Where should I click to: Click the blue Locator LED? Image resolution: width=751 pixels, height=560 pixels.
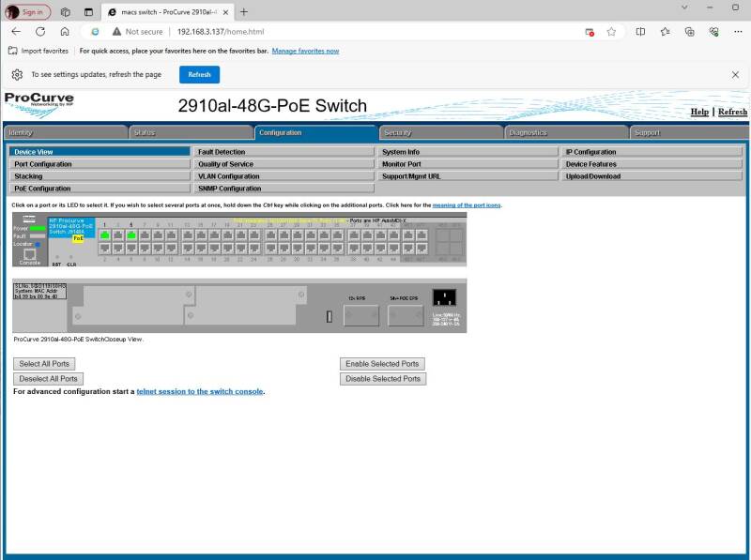38,245
